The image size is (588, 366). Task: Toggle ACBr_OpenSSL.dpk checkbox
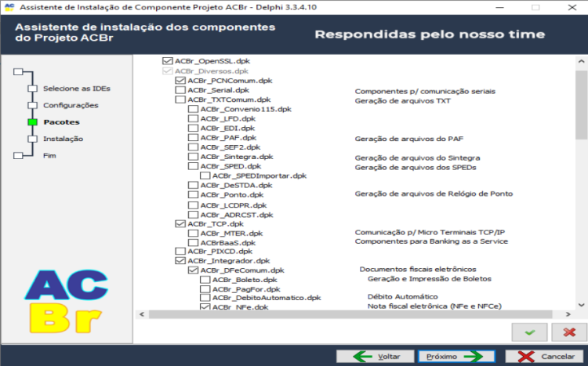click(x=167, y=61)
